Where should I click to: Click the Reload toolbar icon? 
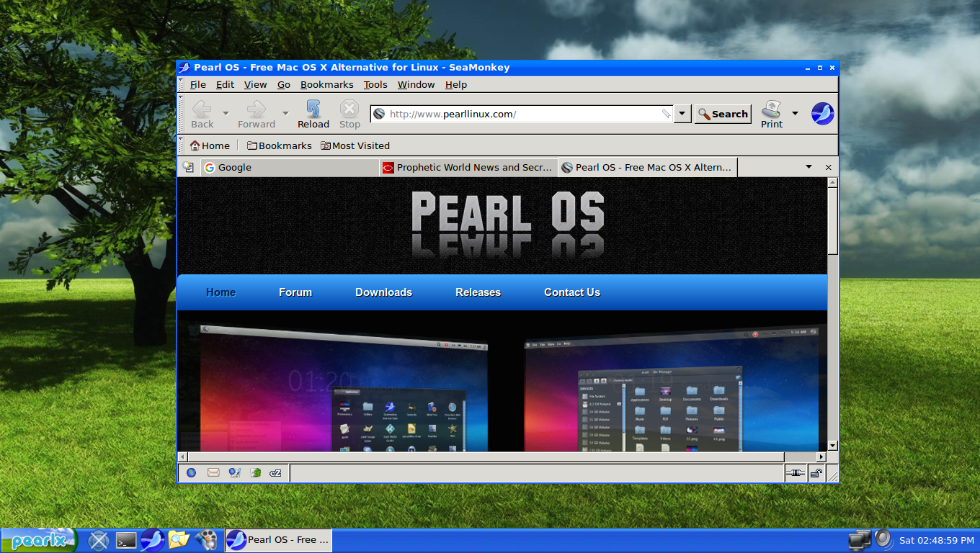[313, 113]
